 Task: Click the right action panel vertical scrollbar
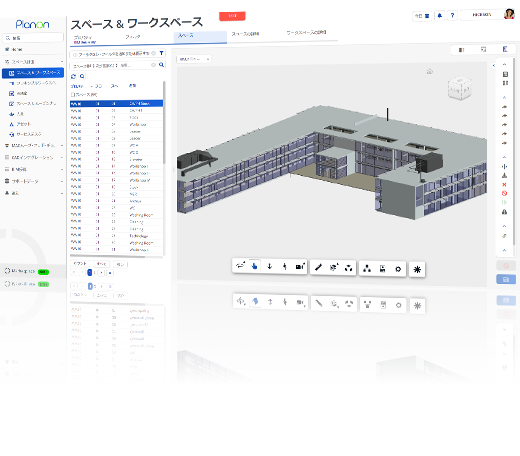point(514,152)
